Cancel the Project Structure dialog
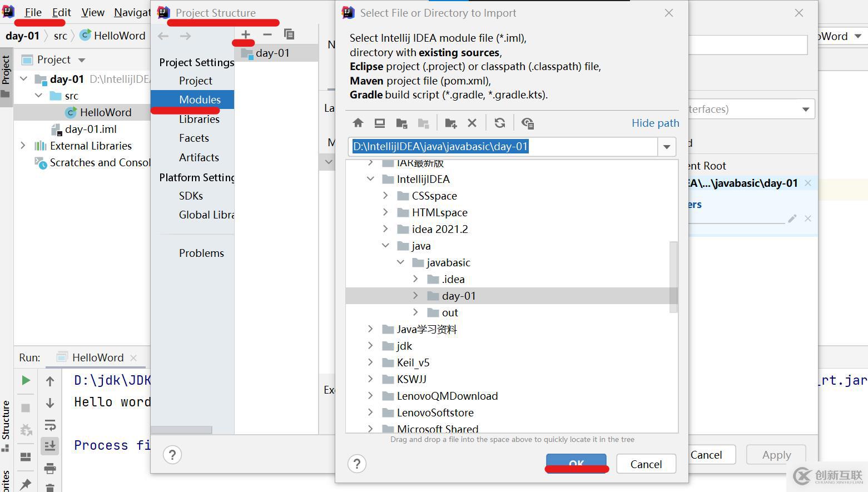The image size is (868, 492). (x=706, y=455)
